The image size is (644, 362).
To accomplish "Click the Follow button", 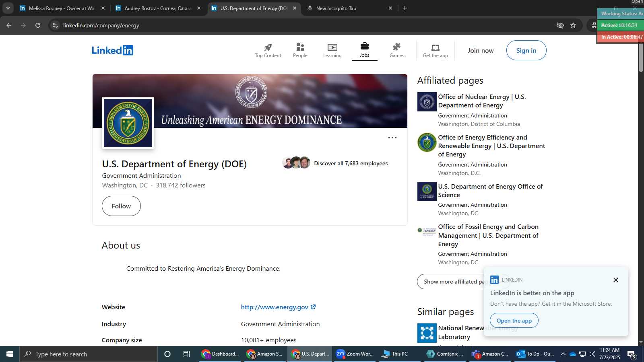I will pyautogui.click(x=121, y=206).
